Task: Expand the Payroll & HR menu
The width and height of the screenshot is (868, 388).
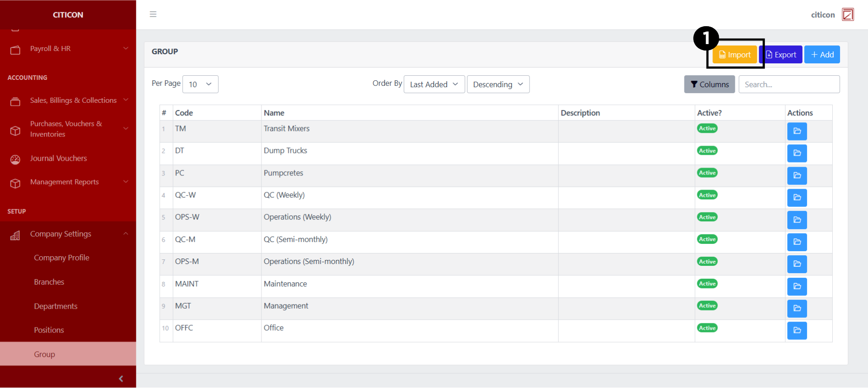Action: click(68, 49)
